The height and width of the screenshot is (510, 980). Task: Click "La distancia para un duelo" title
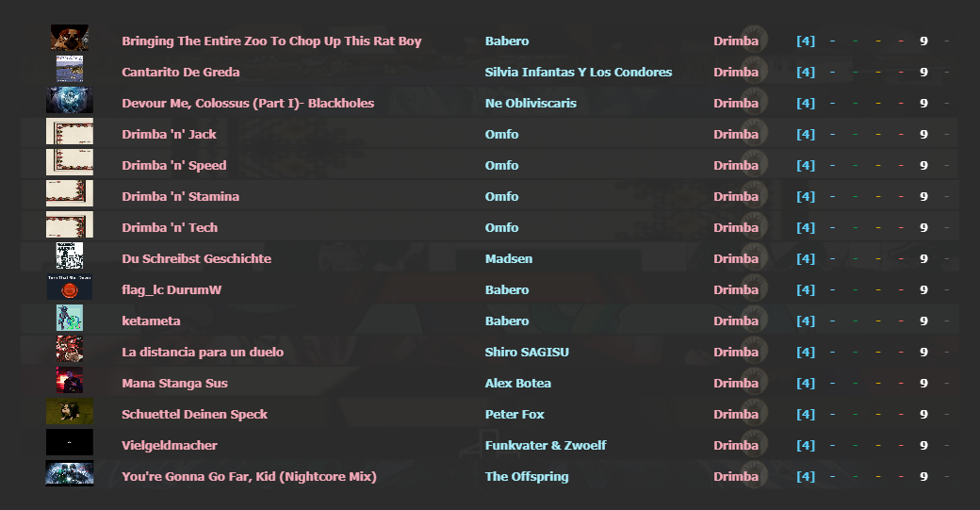tap(203, 352)
